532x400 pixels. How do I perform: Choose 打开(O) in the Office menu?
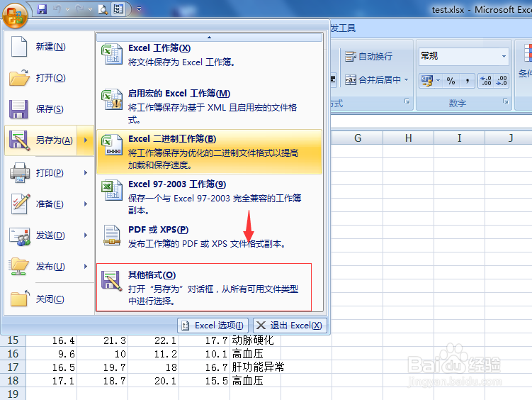click(x=50, y=78)
